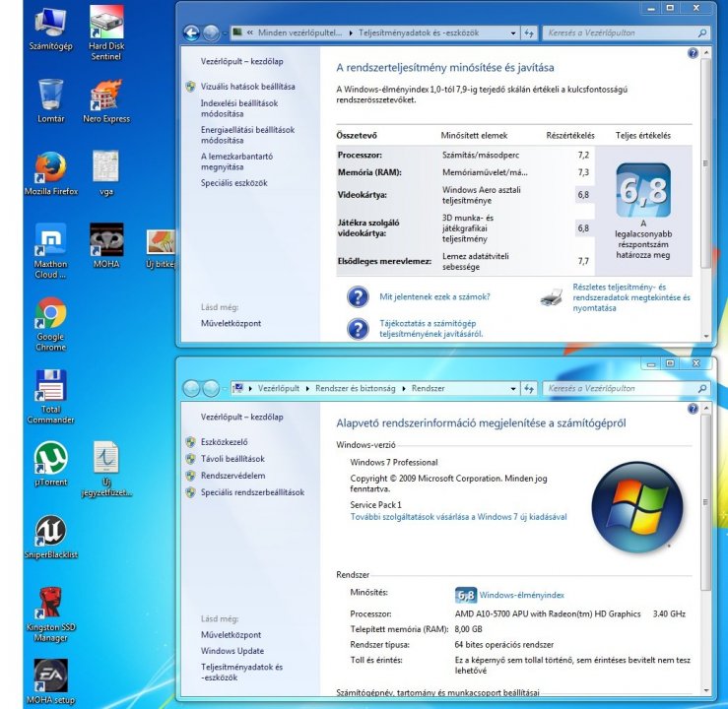Click refresh icon in Rendszer window address bar
Image resolution: width=728 pixels, height=709 pixels.
tap(529, 388)
